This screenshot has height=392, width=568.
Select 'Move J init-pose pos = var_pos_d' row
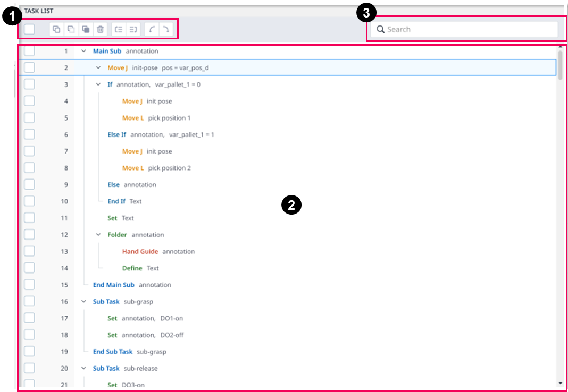click(x=288, y=67)
